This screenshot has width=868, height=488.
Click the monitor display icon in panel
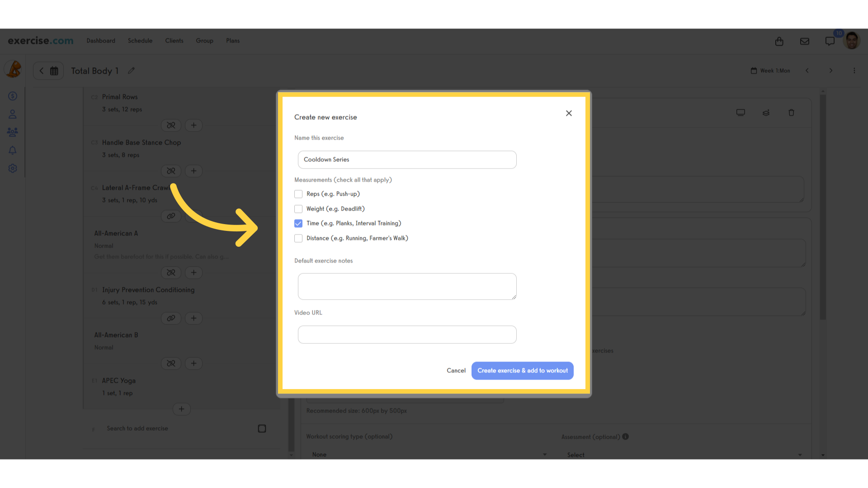(x=741, y=113)
